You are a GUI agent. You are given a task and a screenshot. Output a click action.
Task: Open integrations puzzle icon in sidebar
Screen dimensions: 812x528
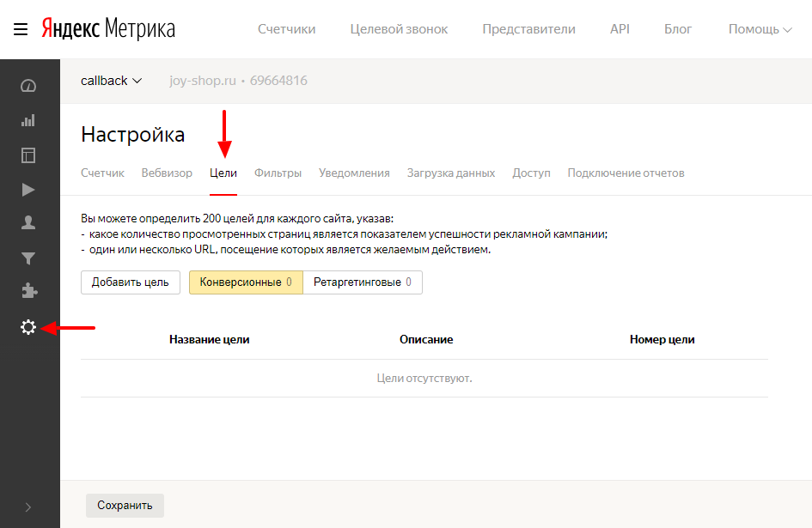click(28, 291)
